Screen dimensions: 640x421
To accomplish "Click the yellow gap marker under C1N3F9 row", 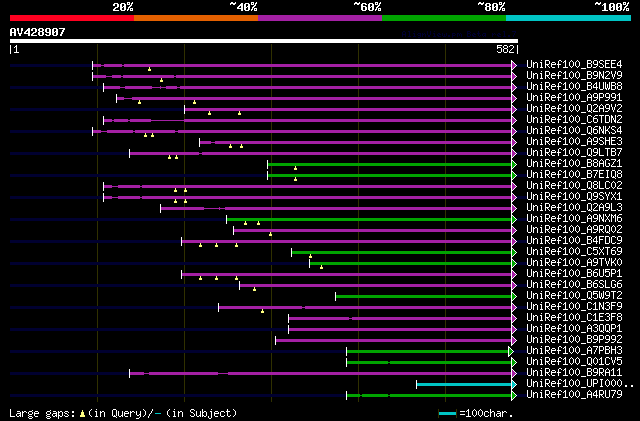I will click(x=262, y=312).
